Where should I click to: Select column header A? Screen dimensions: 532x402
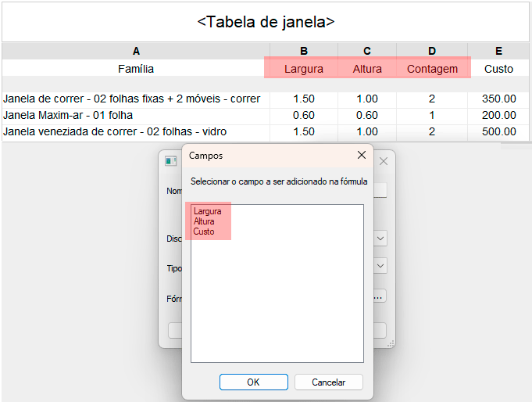click(136, 51)
